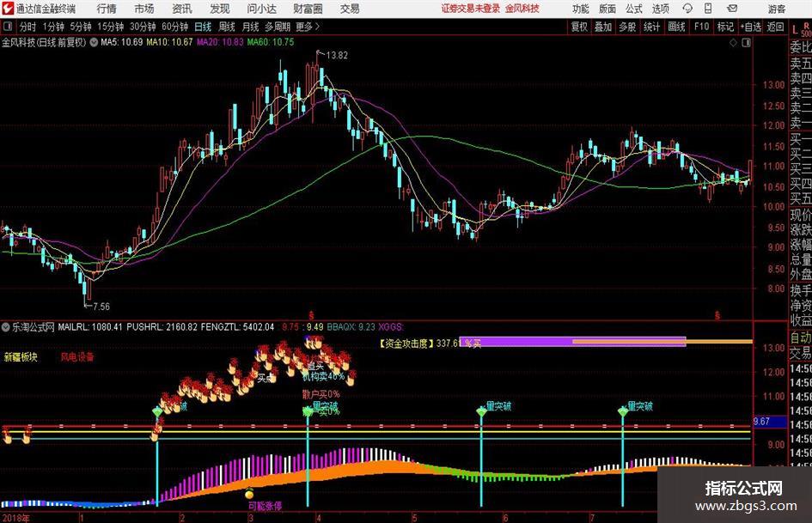Click the 资金攻击度 purple progress bar
This screenshot has height=523, width=812.
click(572, 342)
